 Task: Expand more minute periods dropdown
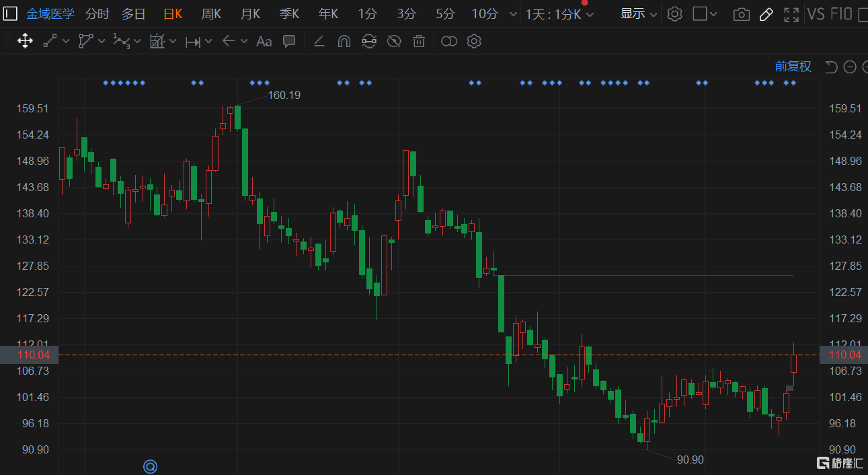(x=514, y=14)
